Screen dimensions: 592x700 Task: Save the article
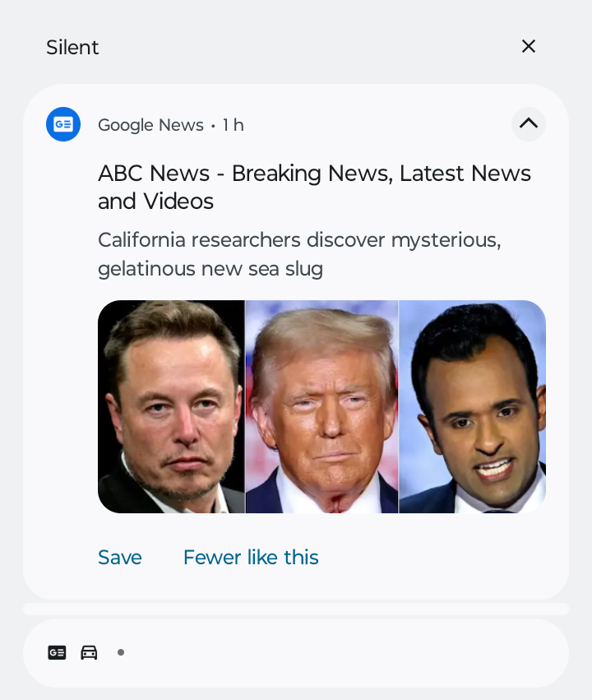(119, 557)
